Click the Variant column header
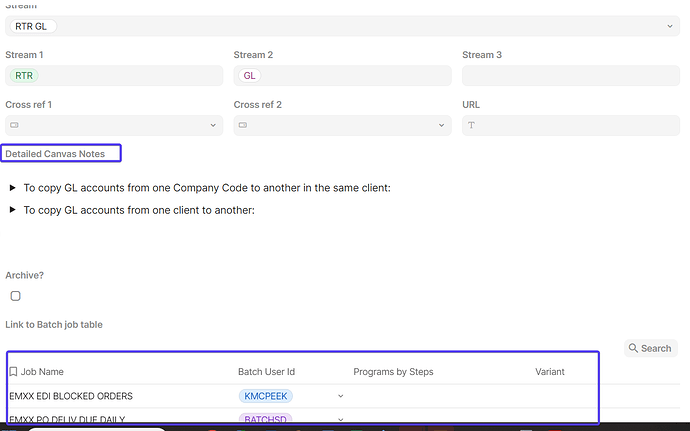Screen dimensions: 690x431 [550, 372]
